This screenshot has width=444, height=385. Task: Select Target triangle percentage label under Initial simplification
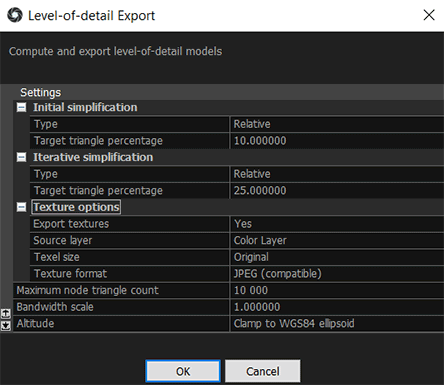[x=98, y=141]
